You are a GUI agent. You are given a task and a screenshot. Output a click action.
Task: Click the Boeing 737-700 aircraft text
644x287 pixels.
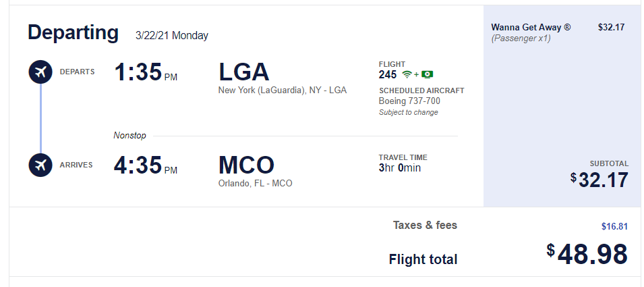pos(409,101)
